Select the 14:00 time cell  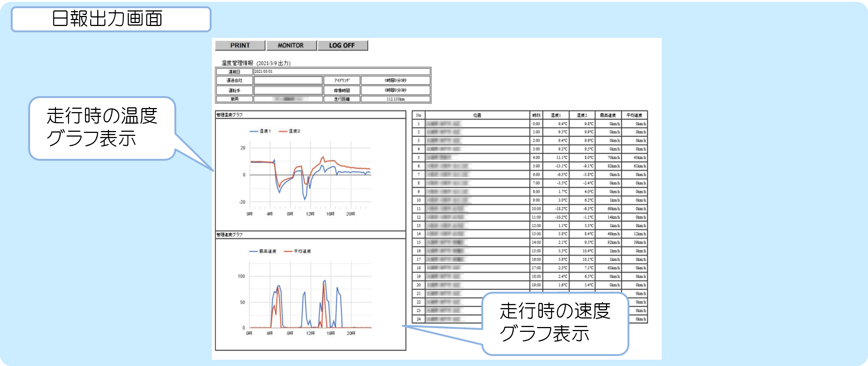tap(536, 242)
